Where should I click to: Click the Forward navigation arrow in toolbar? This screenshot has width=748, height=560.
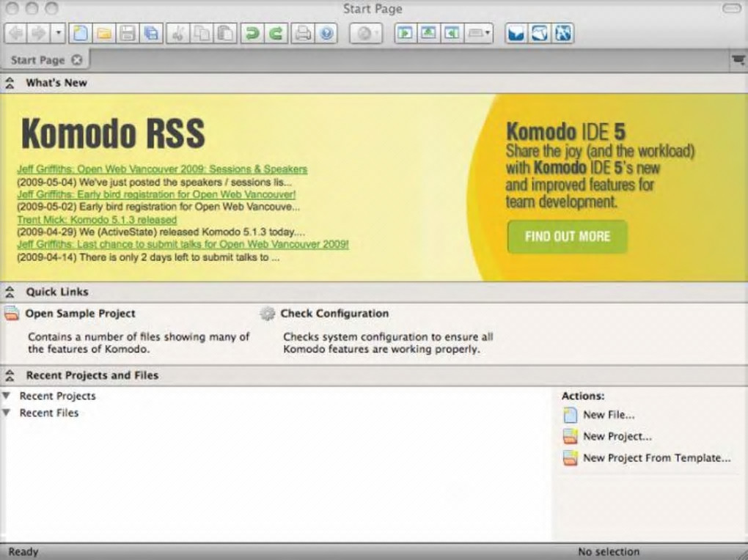[x=38, y=34]
